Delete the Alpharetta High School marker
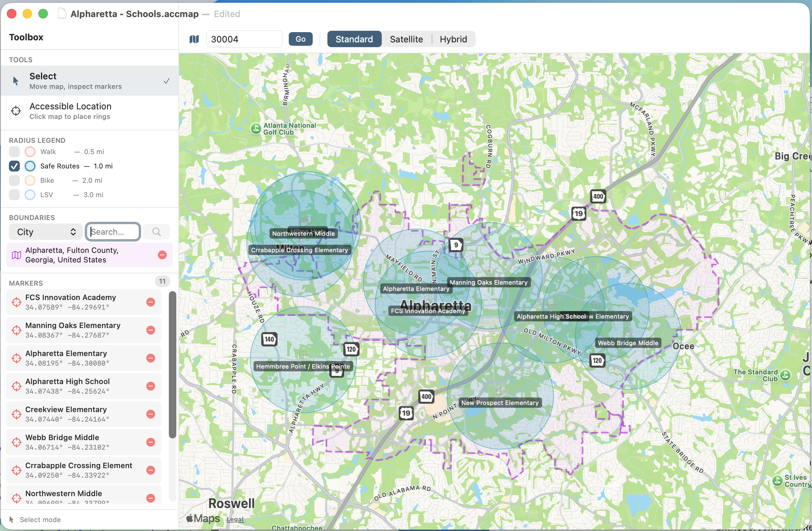The image size is (812, 531). (x=151, y=386)
